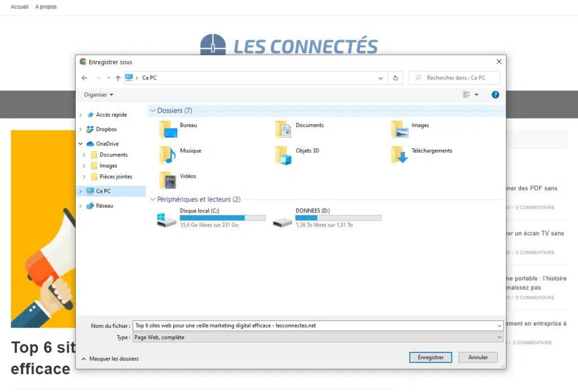This screenshot has width=578, height=392.
Task: Refresh the Ce PC view with the refresh icon
Action: coord(395,78)
